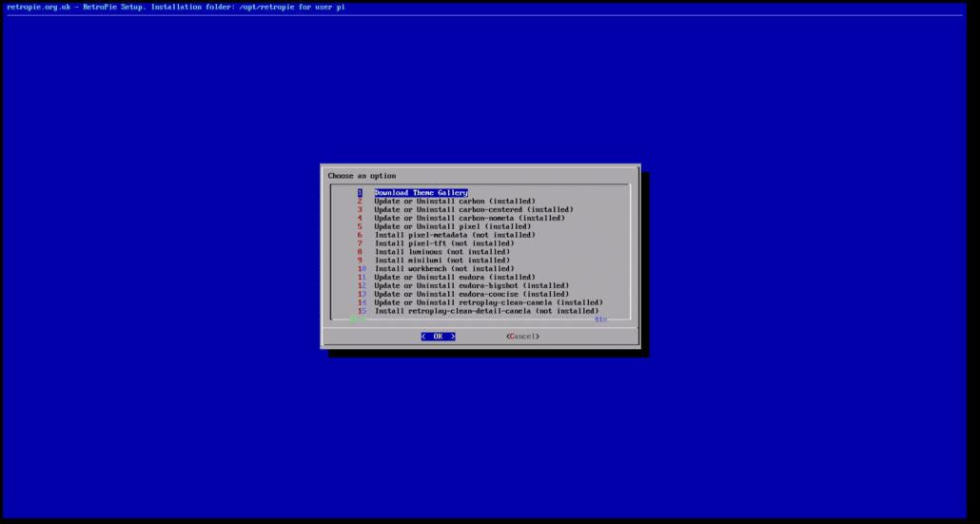980x524 pixels.
Task: Choose Install pixel-metadata option
Action: tap(455, 235)
